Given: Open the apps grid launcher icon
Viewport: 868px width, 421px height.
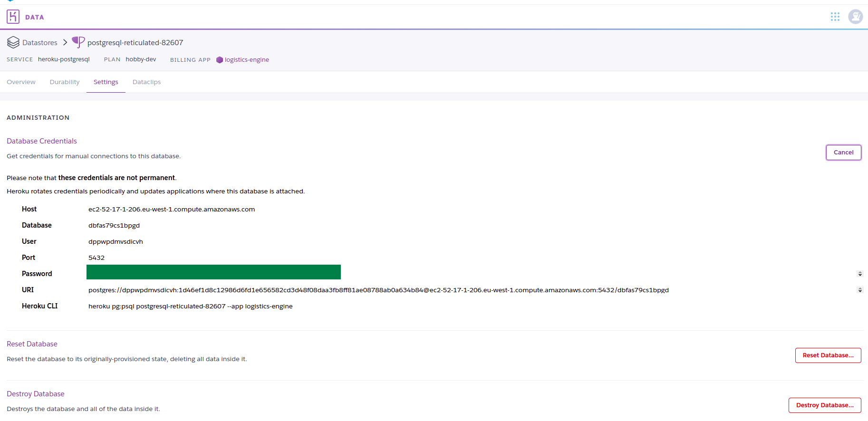Looking at the screenshot, I should (x=835, y=17).
